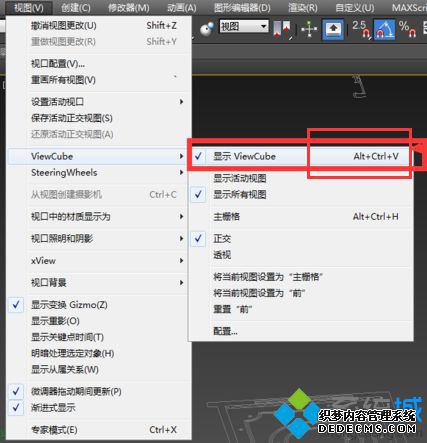427x443 pixels.
Task: Open the 渲染(R) menu
Action: pos(303,7)
